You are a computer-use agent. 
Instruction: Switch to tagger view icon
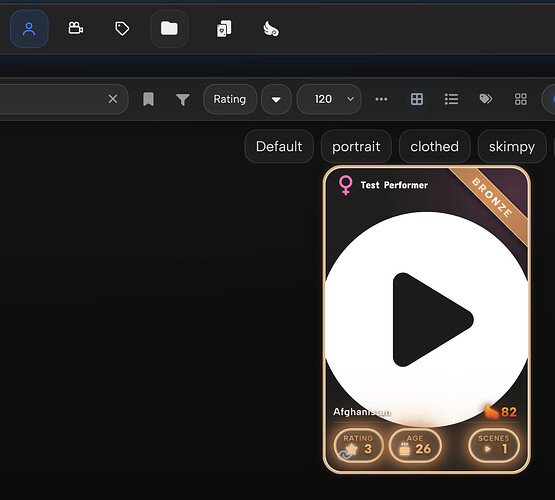click(x=486, y=99)
